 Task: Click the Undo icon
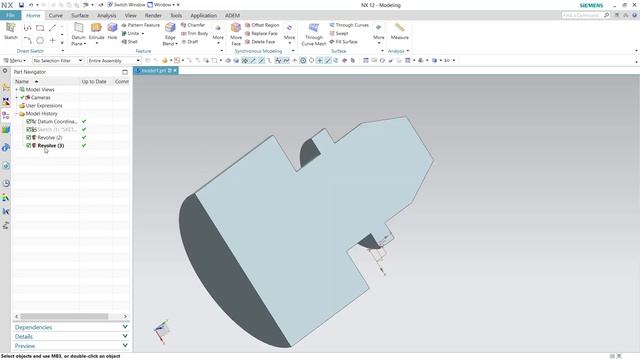(x=31, y=5)
